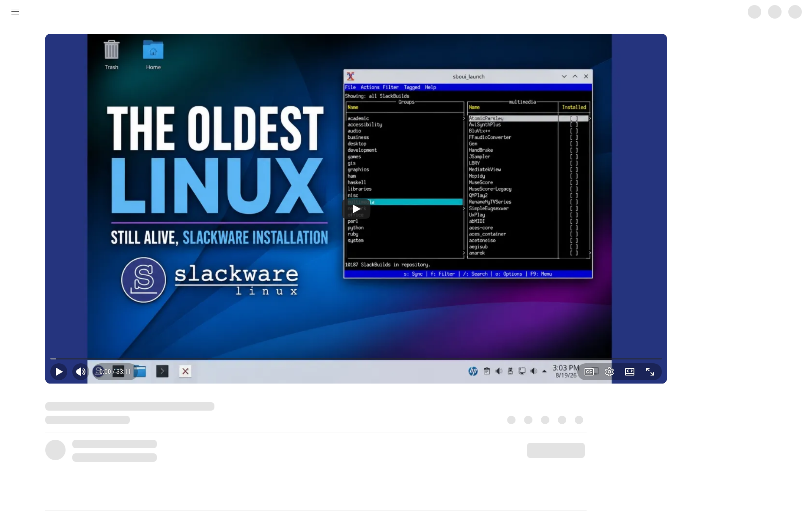The image size is (812, 521).
Task: Click the network monitor icon in the video tray
Action: click(x=522, y=371)
